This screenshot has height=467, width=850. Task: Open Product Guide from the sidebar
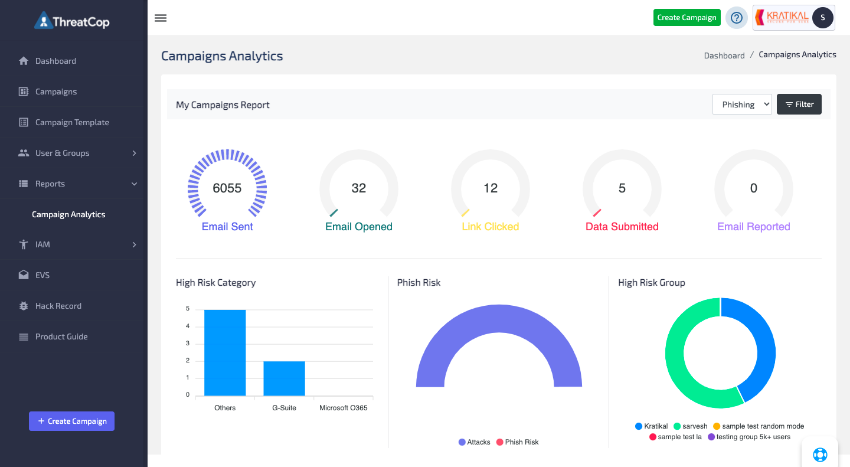pos(61,337)
